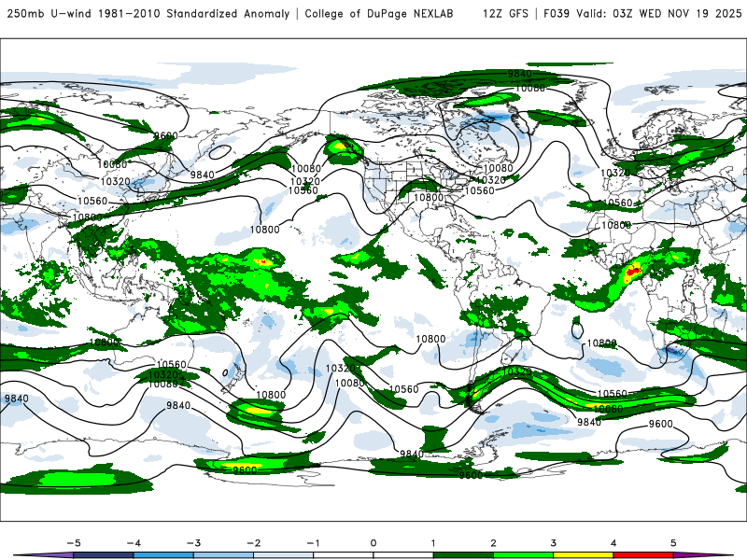Screen dimensions: 747x560
Task: Click the yellow legend color segment
Action: coord(584,555)
